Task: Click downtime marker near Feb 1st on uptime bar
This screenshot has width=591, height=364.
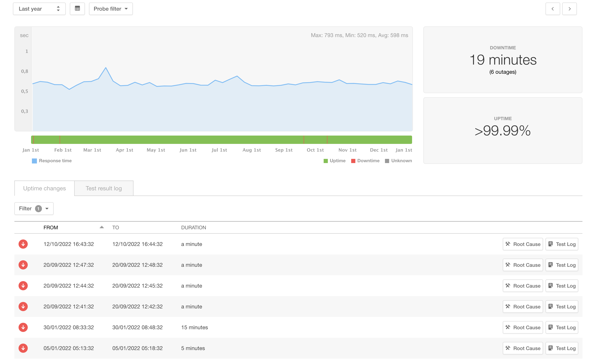Action: (x=60, y=140)
